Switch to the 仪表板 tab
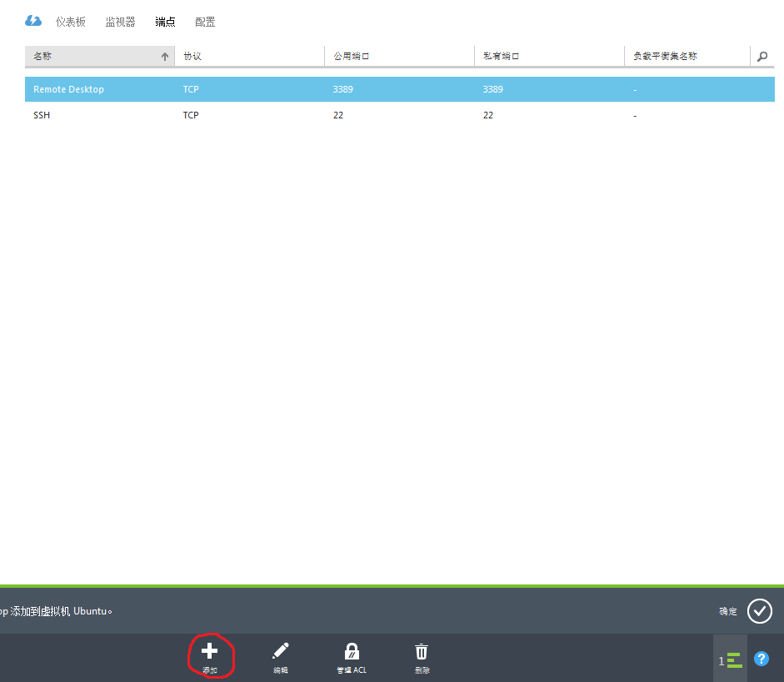 [x=71, y=22]
